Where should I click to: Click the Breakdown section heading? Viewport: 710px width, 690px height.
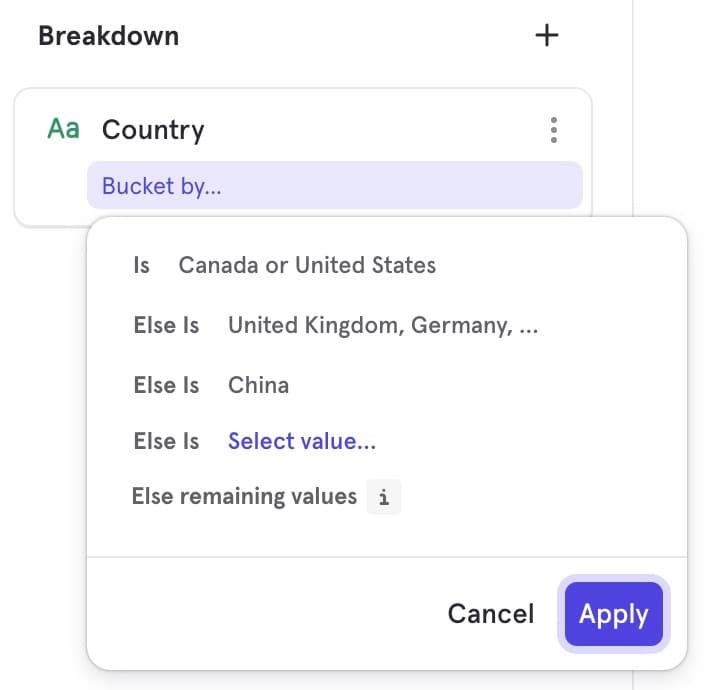click(109, 36)
